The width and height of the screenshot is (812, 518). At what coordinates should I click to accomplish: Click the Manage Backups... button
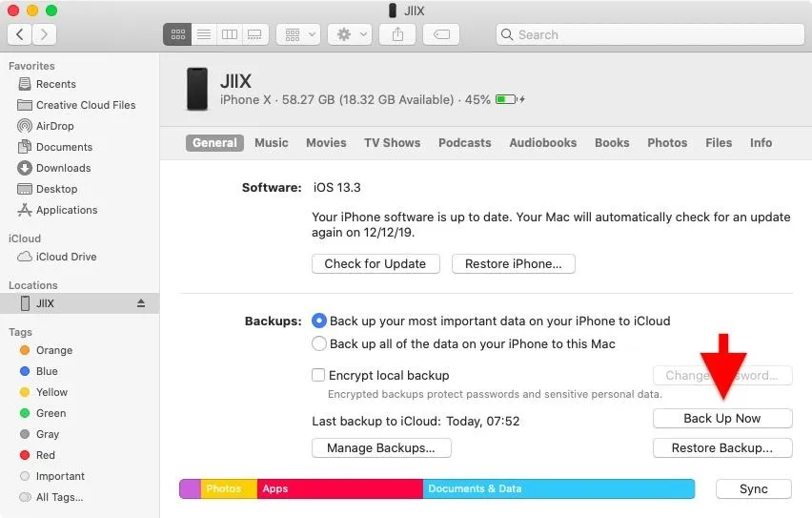(x=381, y=448)
